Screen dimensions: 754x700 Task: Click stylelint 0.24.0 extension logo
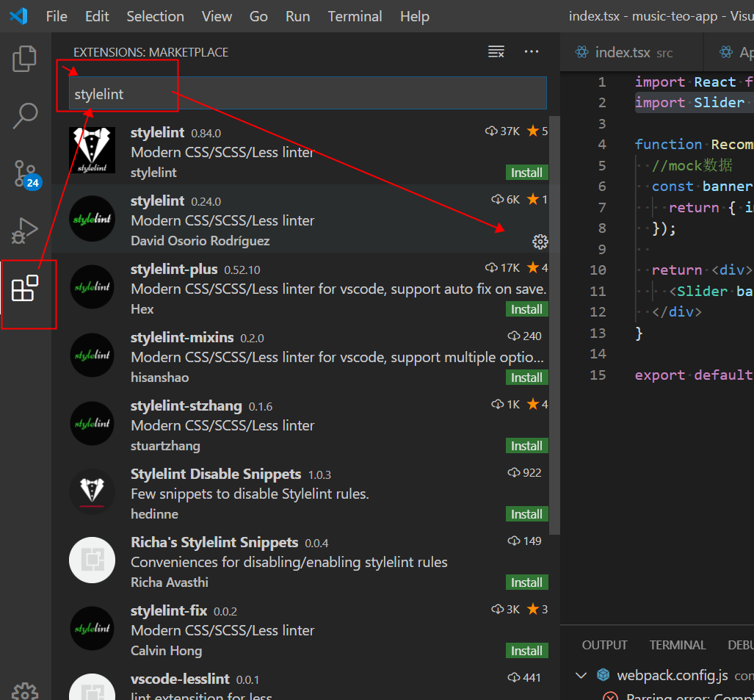coord(92,218)
